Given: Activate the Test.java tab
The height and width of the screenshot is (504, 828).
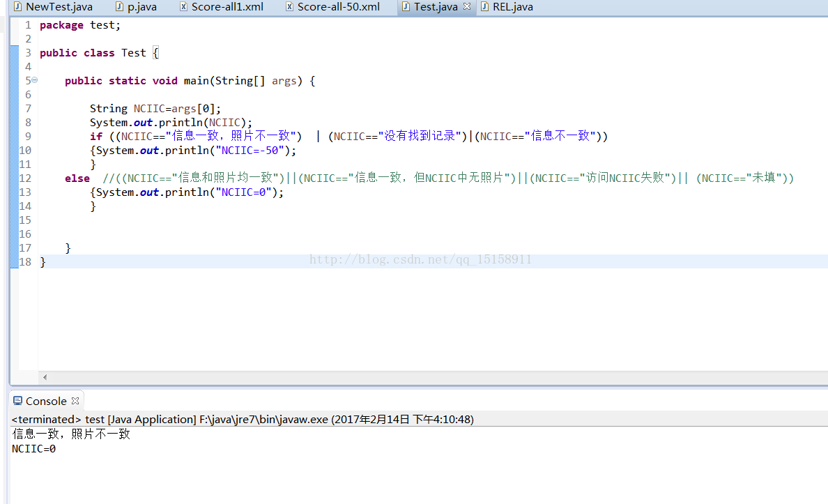Looking at the screenshot, I should click(x=435, y=7).
